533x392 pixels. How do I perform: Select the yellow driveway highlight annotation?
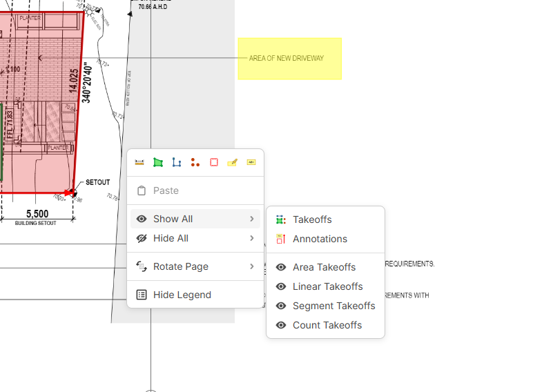click(x=290, y=59)
